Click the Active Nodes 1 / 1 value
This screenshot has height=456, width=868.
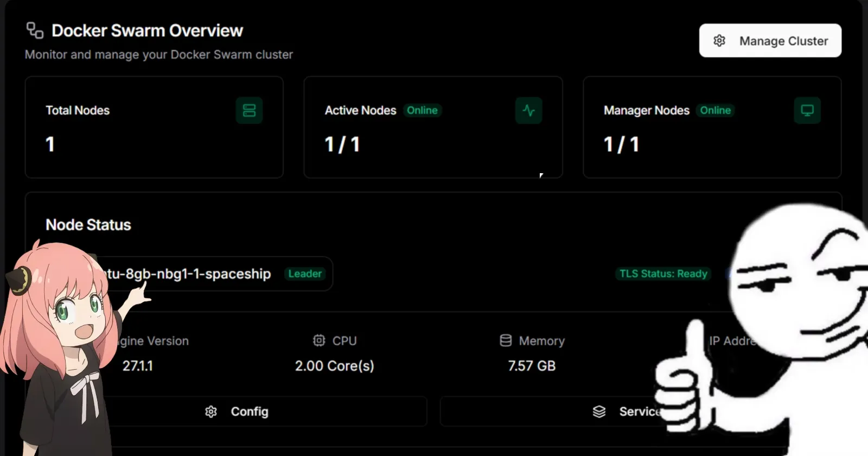342,144
